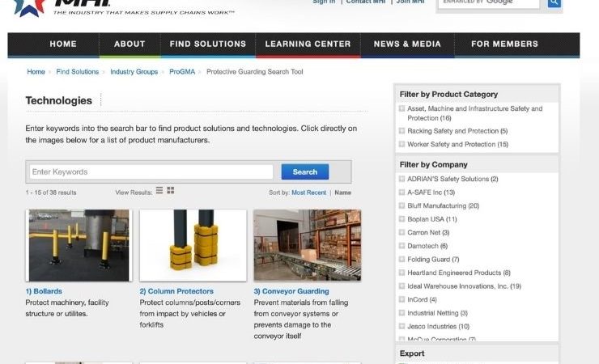Viewport: 599px width, 364px height.
Task: Click the Find Solutions breadcrumb link
Action: pyautogui.click(x=77, y=72)
